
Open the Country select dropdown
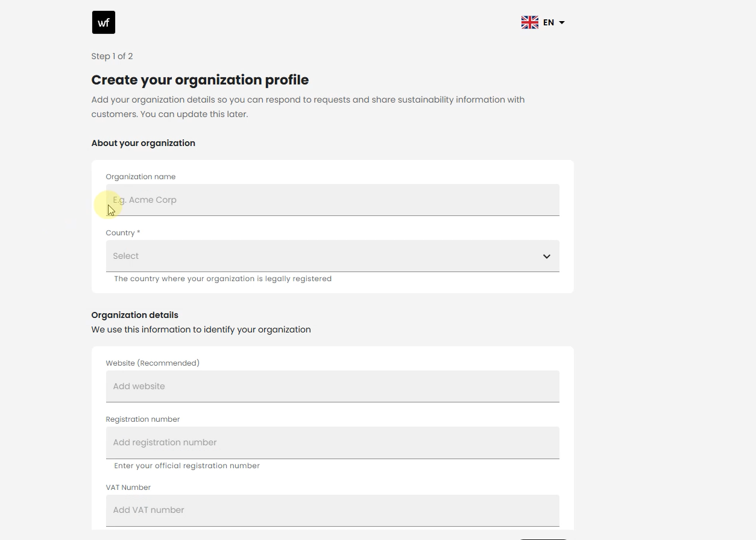tap(333, 256)
